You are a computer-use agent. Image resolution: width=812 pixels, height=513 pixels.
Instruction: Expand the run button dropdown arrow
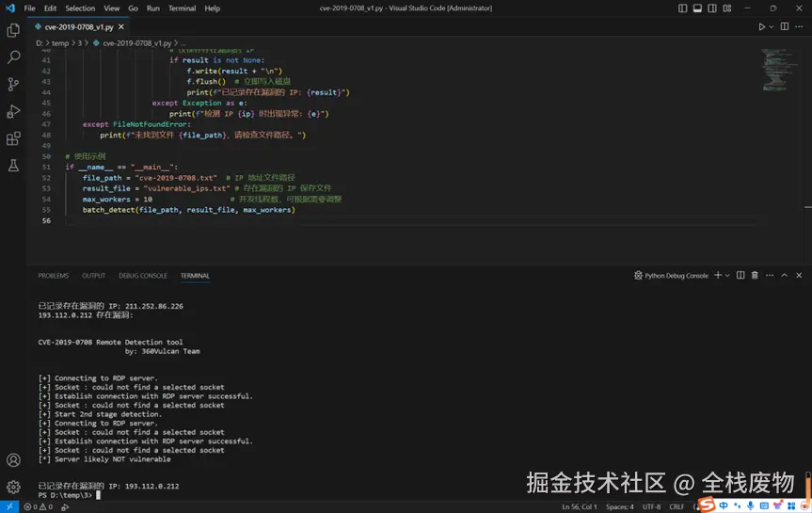coord(772,27)
